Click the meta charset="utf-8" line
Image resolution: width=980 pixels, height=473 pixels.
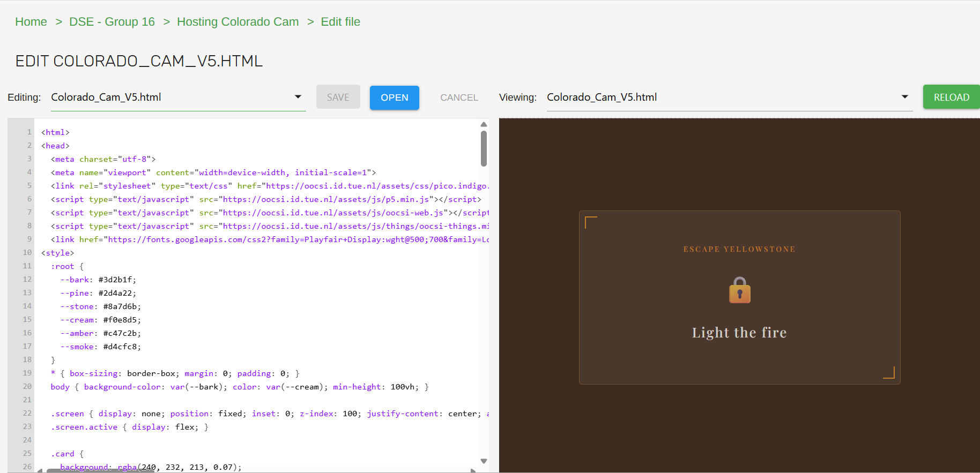(103, 159)
